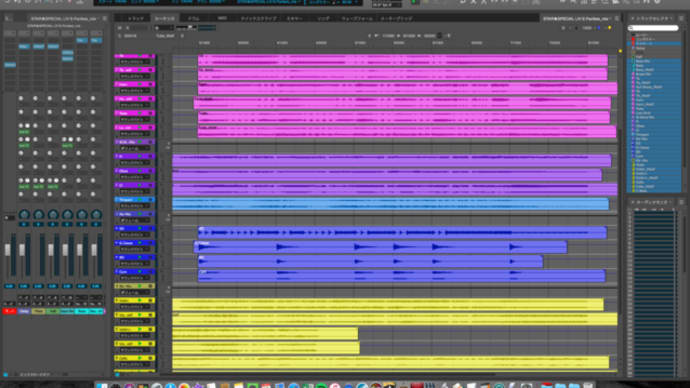Click the second Mixer channel's volume fader handle
This screenshot has height=388, width=690.
22,250
